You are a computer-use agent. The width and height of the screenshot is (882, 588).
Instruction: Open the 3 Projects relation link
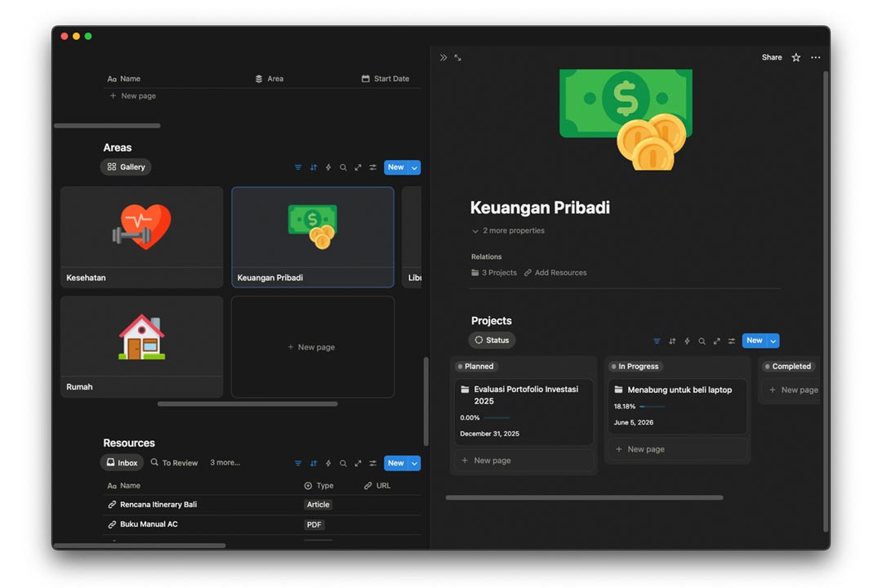tap(494, 273)
